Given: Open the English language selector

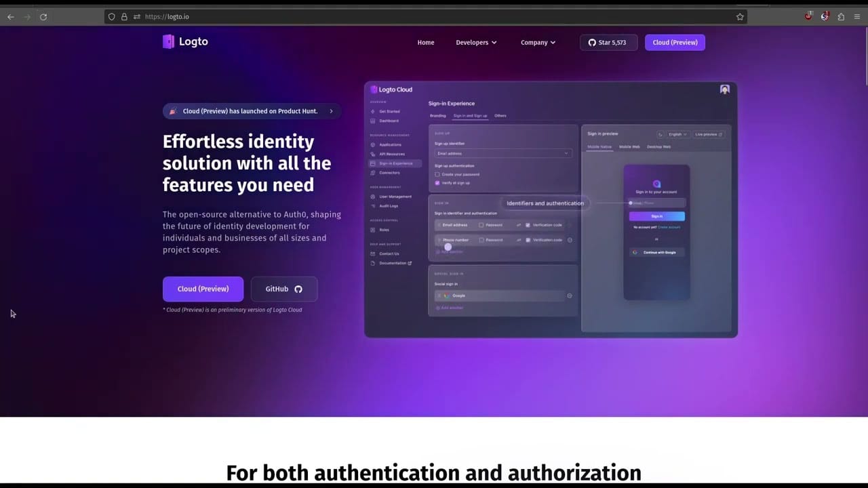Looking at the screenshot, I should [x=676, y=134].
